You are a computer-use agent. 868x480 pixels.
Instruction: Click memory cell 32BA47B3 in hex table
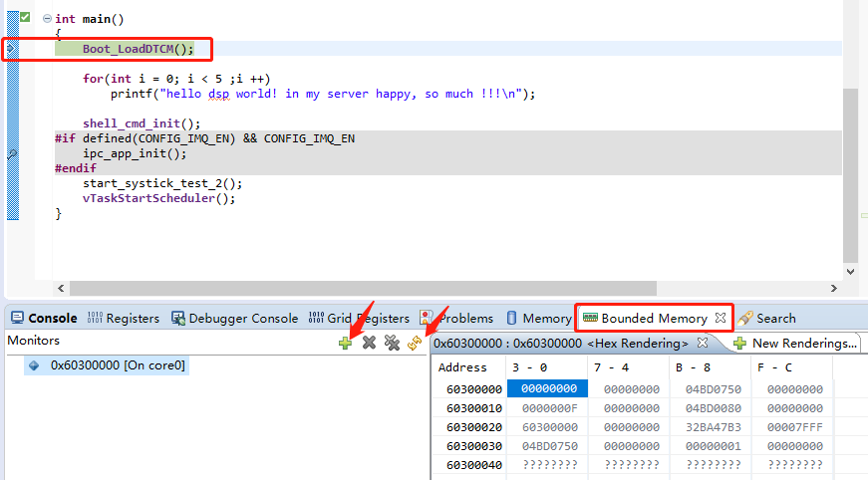pyautogui.click(x=714, y=427)
